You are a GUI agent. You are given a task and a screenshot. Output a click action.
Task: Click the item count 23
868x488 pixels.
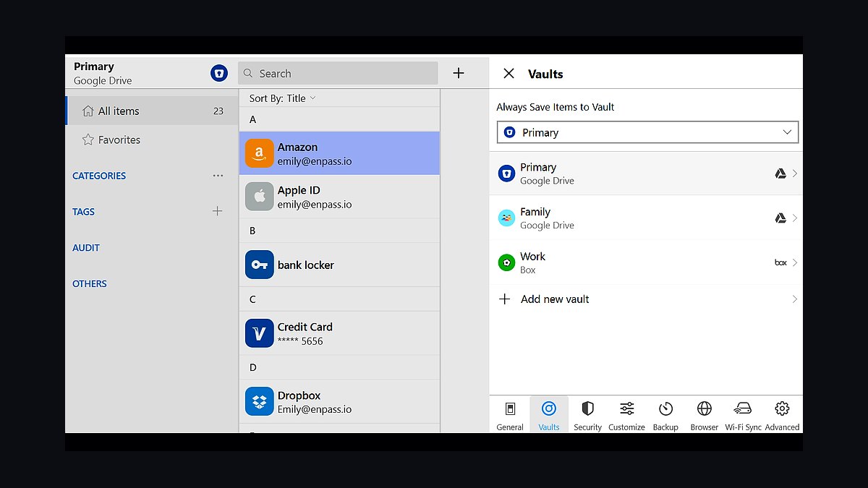click(x=218, y=111)
